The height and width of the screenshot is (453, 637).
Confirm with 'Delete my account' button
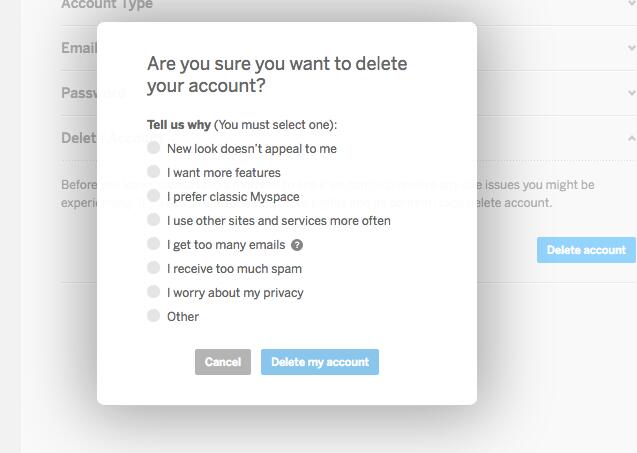click(320, 362)
